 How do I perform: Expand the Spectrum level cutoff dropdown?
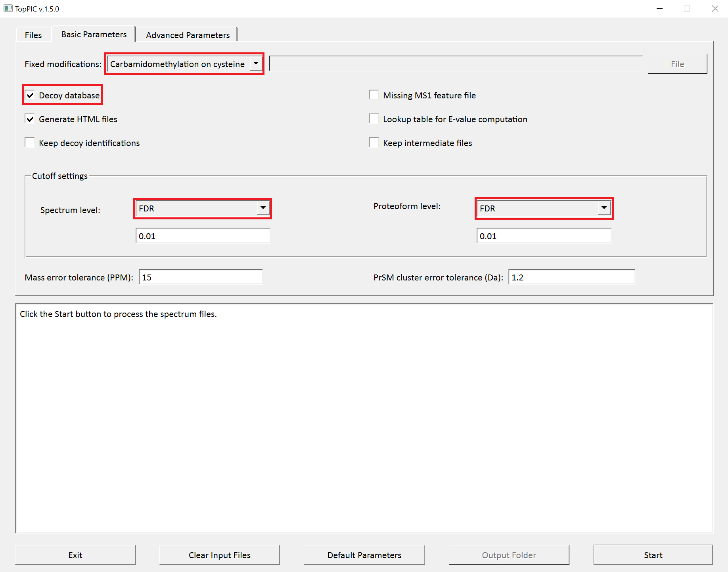pos(203,208)
